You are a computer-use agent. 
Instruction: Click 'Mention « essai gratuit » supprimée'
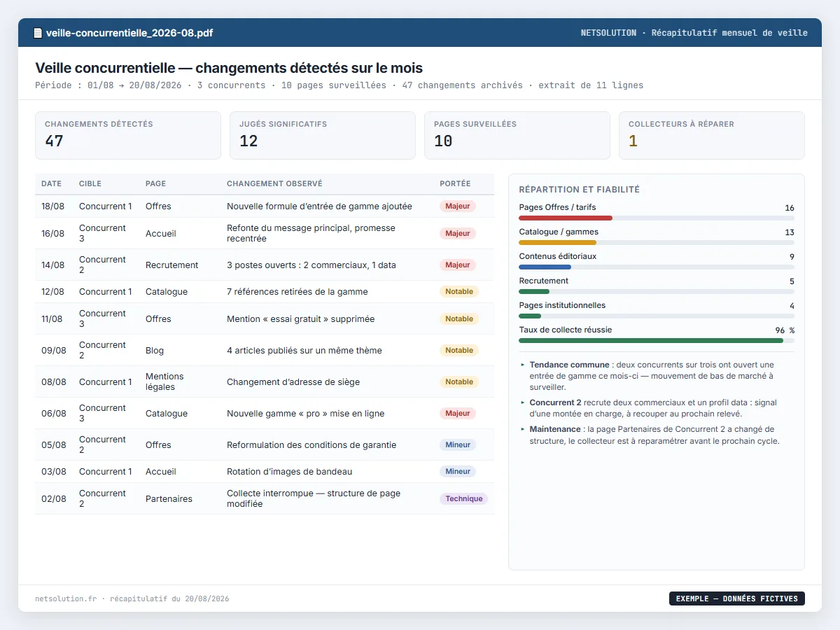(300, 318)
